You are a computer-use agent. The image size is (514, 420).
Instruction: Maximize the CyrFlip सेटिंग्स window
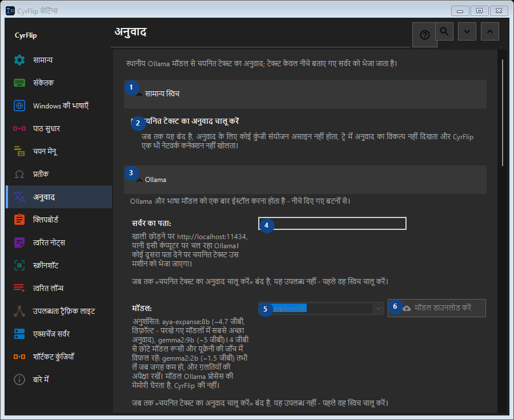tap(479, 11)
